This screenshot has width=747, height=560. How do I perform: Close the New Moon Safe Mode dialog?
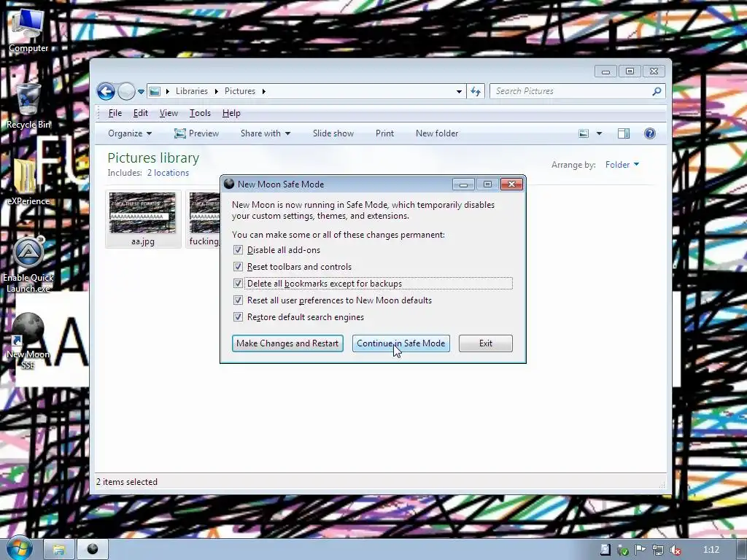coord(511,184)
